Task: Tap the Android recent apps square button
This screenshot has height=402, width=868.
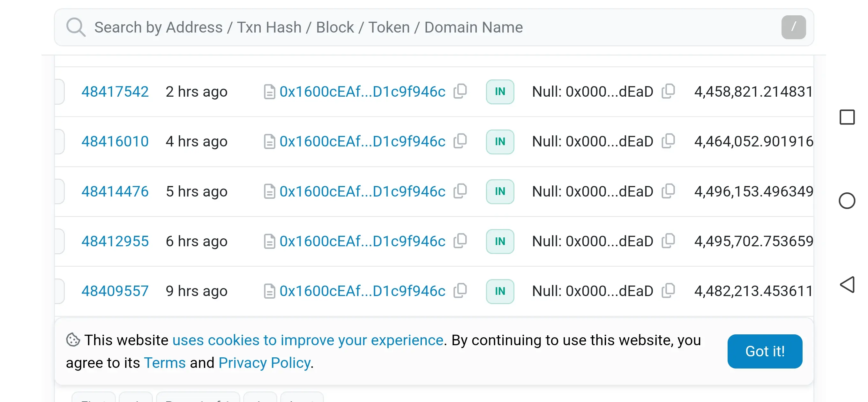Action: click(x=847, y=117)
